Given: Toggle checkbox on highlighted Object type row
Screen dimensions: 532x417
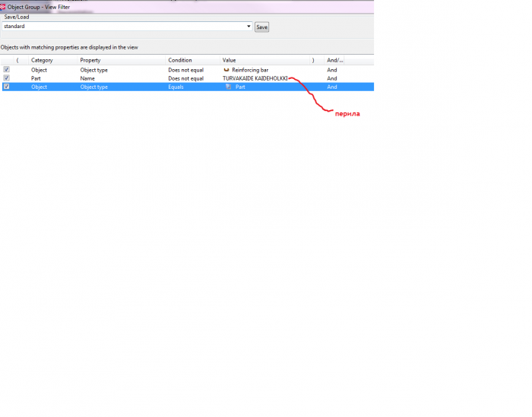Looking at the screenshot, I should coord(6,87).
